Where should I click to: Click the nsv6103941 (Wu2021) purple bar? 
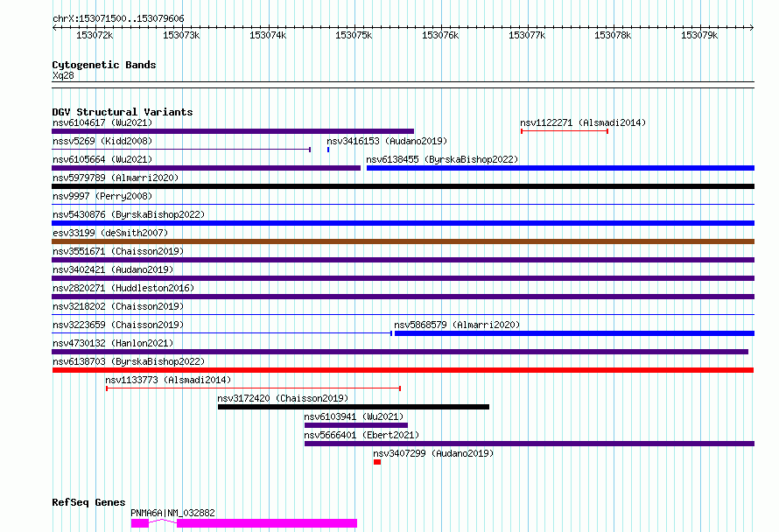(x=355, y=425)
